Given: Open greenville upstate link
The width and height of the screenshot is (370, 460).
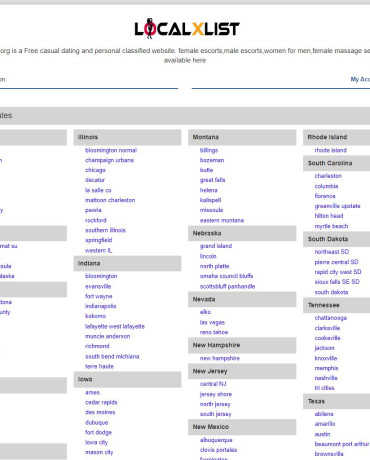Looking at the screenshot, I should click(338, 206).
